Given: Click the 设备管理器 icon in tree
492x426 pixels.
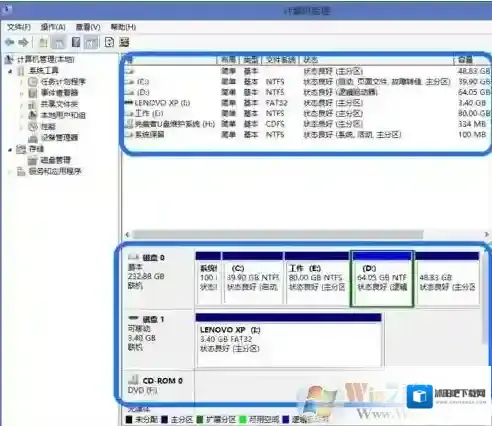Looking at the screenshot, I should pos(33,137).
